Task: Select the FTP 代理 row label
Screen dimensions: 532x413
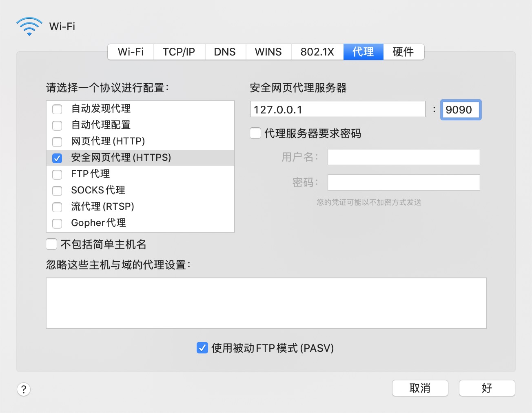Action: pos(91,174)
